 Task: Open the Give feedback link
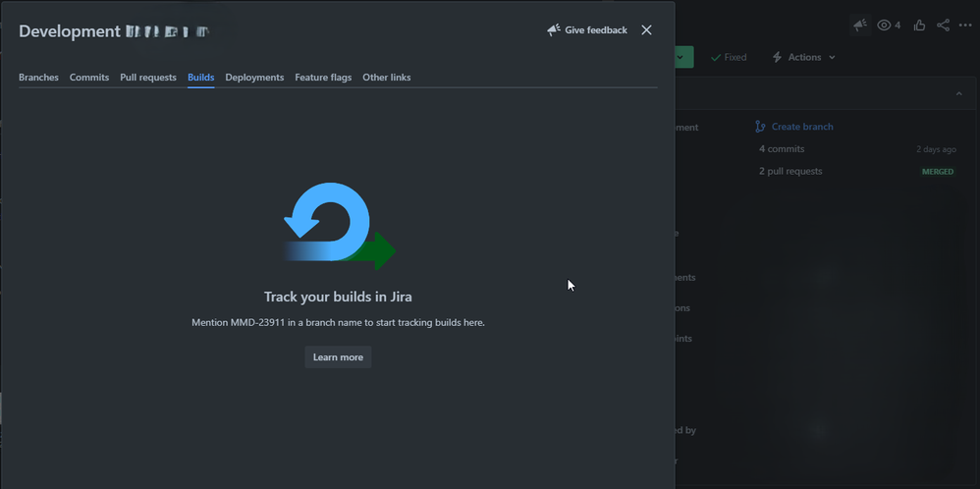tap(596, 30)
